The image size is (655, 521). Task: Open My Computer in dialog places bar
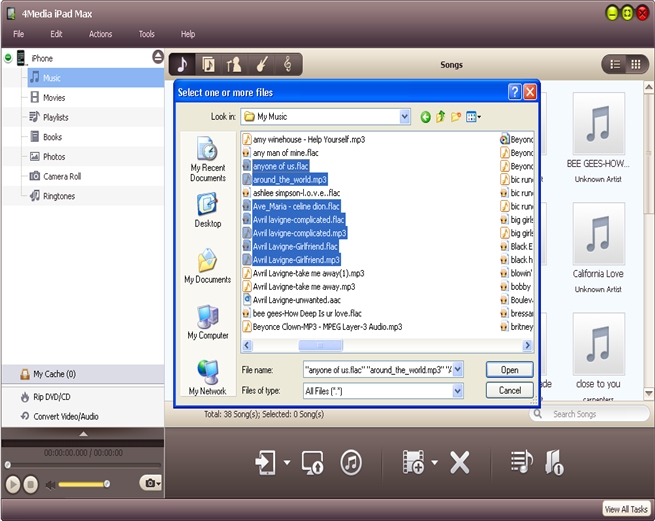click(x=208, y=322)
